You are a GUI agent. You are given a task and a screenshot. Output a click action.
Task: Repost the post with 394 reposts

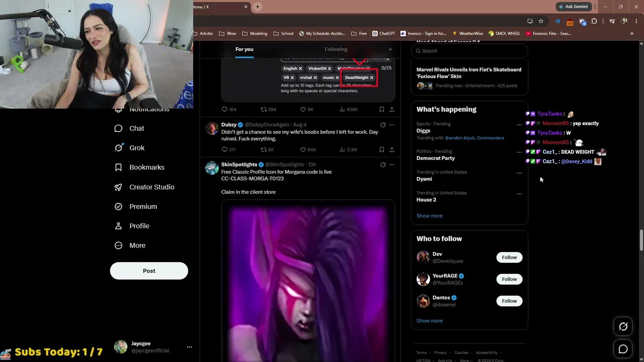click(263, 109)
